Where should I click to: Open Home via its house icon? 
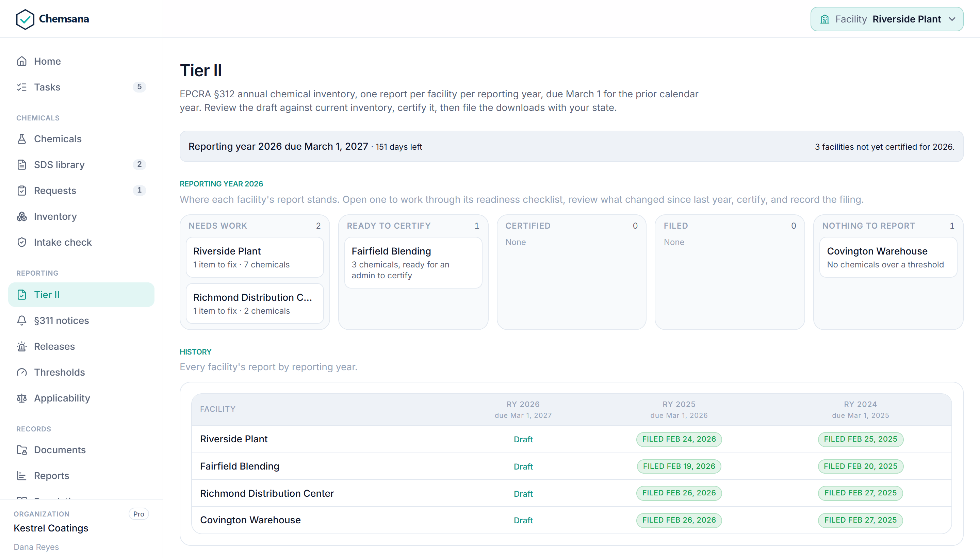(22, 61)
